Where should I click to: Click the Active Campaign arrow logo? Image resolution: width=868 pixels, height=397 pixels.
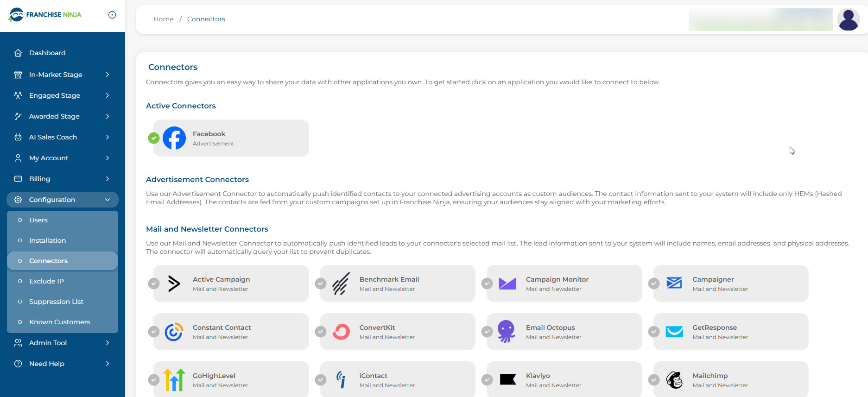[x=174, y=284]
